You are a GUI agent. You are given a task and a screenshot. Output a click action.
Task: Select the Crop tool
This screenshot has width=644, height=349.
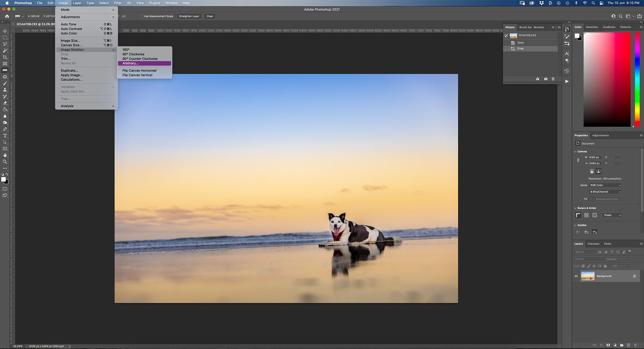point(5,57)
